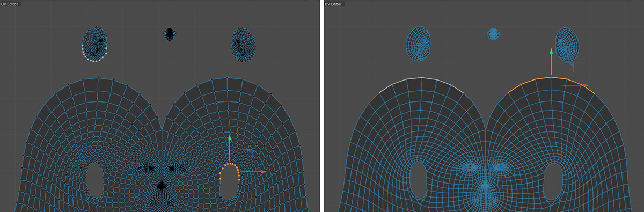Select the ear island farthest from the gizmo in the edge view

pos(419,43)
